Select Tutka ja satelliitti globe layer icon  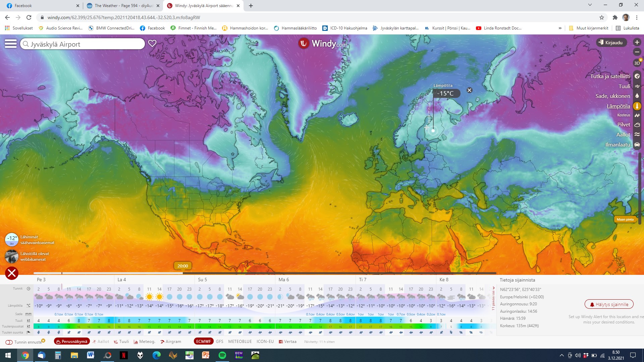point(637,76)
